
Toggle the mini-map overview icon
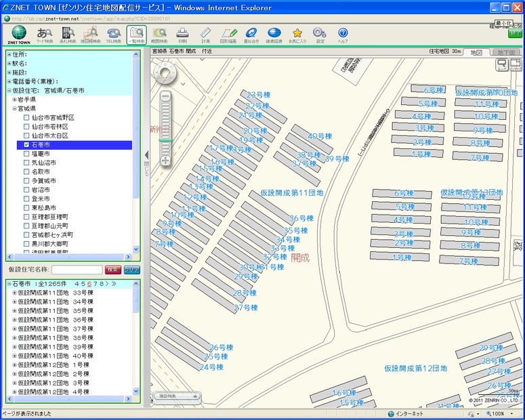(516, 64)
